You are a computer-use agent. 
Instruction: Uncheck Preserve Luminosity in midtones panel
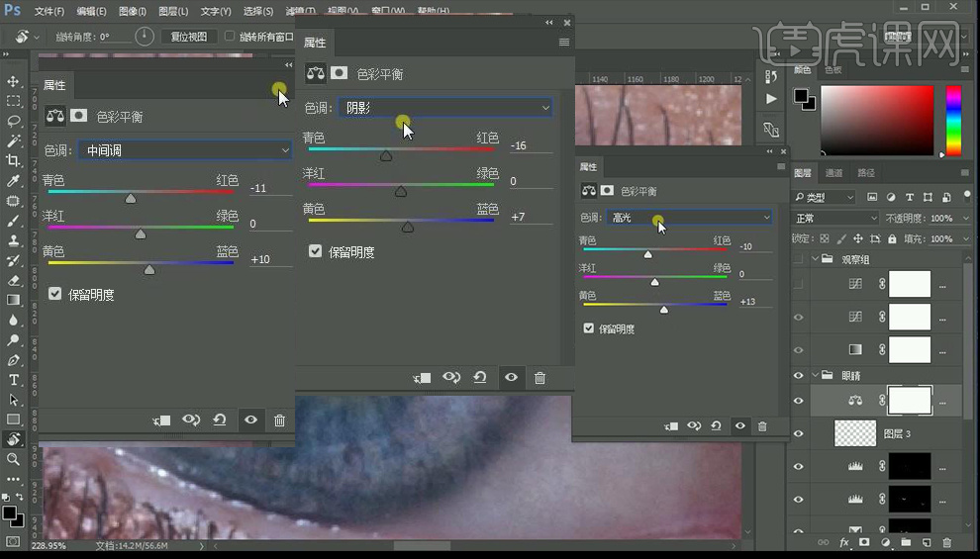coord(55,294)
